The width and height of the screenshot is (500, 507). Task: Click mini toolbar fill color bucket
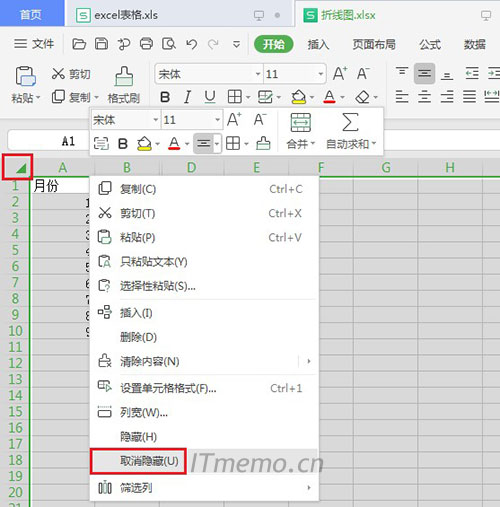pyautogui.click(x=144, y=144)
